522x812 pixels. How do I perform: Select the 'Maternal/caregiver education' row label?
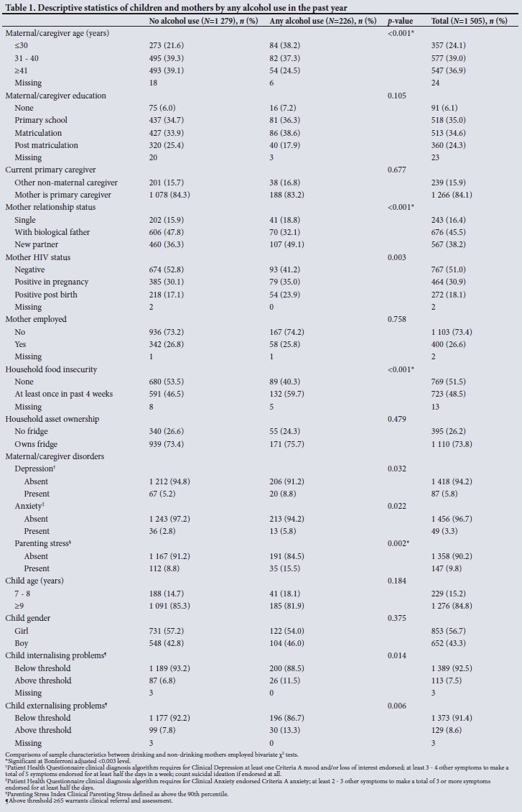(x=55, y=96)
